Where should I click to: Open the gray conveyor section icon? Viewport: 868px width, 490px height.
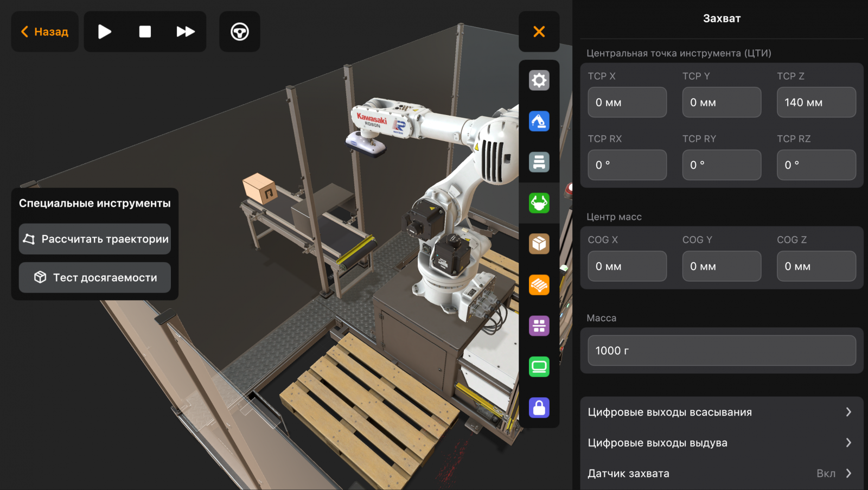click(539, 162)
